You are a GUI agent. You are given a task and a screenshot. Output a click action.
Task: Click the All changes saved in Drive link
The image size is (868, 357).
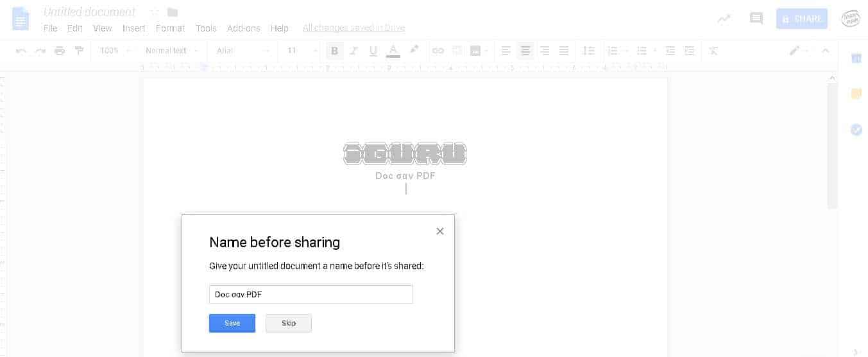pos(353,28)
